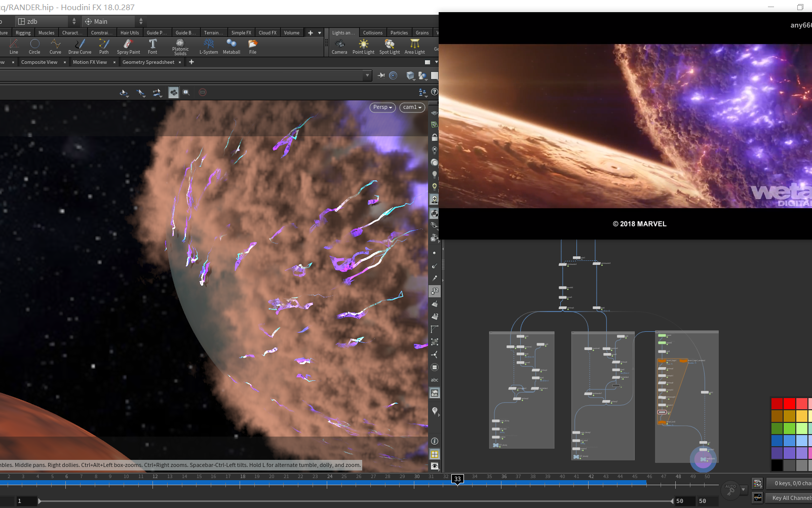
Task: Click the render region tool icon
Action: coord(186,92)
